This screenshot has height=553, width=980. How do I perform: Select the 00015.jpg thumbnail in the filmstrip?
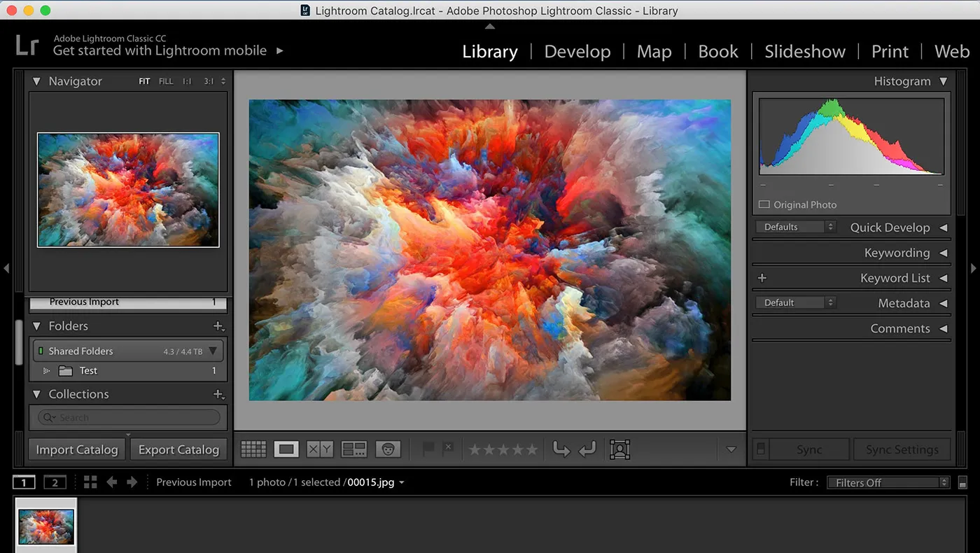pyautogui.click(x=45, y=525)
